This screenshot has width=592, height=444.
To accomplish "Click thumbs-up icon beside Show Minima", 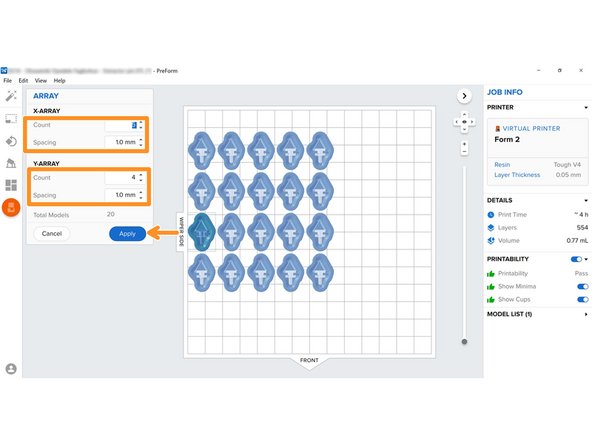I will [491, 287].
